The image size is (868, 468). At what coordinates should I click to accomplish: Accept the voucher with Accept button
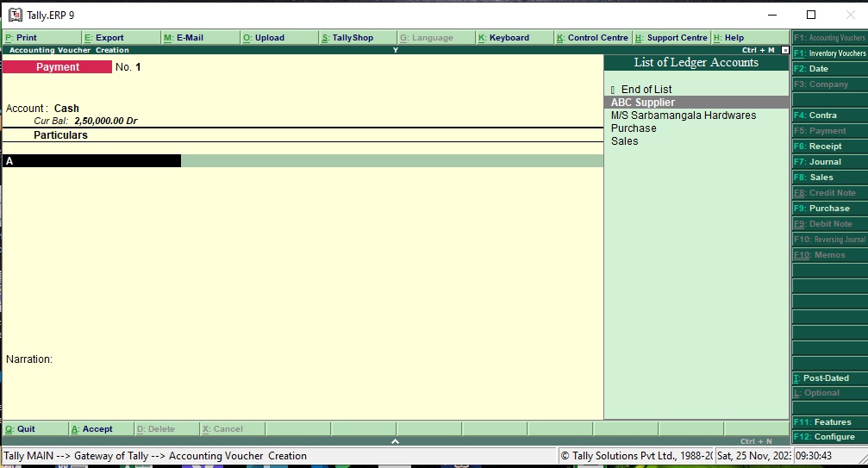[102, 428]
